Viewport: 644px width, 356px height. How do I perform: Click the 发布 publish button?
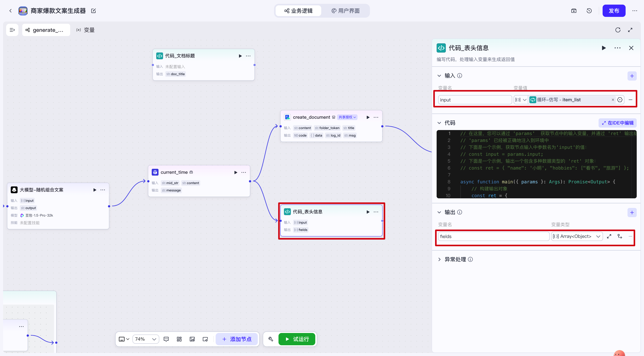coord(614,11)
